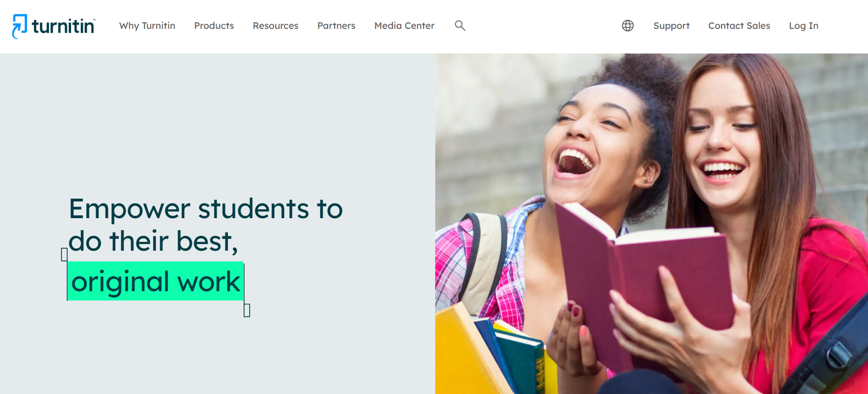Click the green highlighted 'original work' text
868x394 pixels.
coord(155,281)
